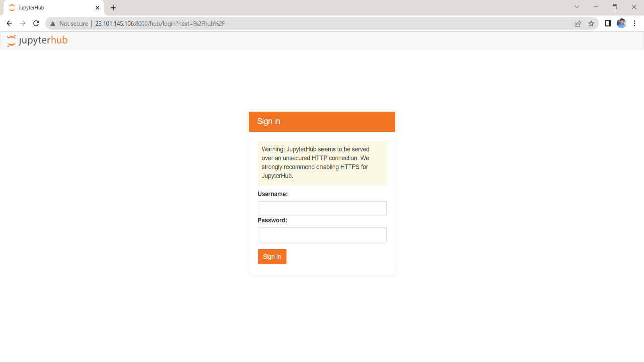Click the browser forward arrow
Screen dimensions: 644x362
coord(23,23)
